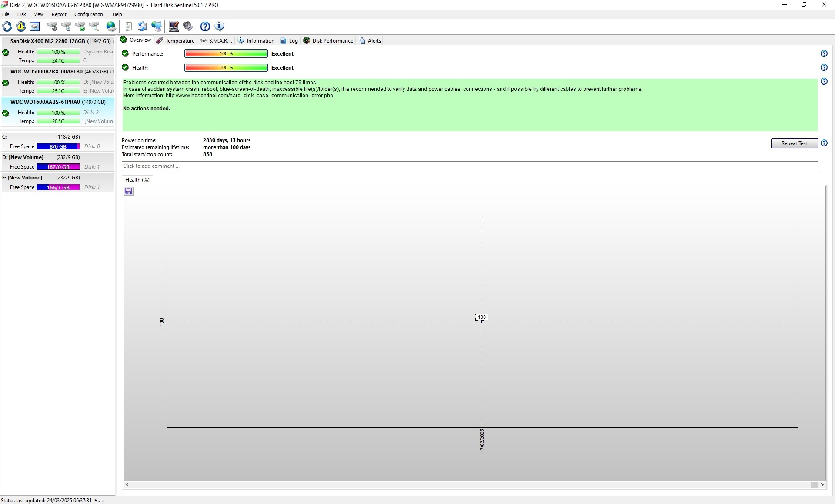The height and width of the screenshot is (504, 835).
Task: Click the report document toolbar icon
Action: click(129, 27)
